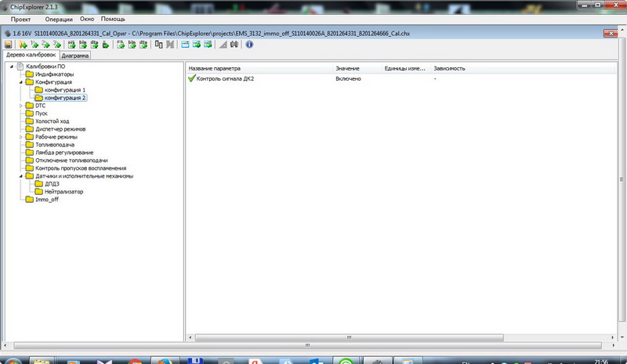
Task: Click the Значение column header
Action: click(347, 68)
